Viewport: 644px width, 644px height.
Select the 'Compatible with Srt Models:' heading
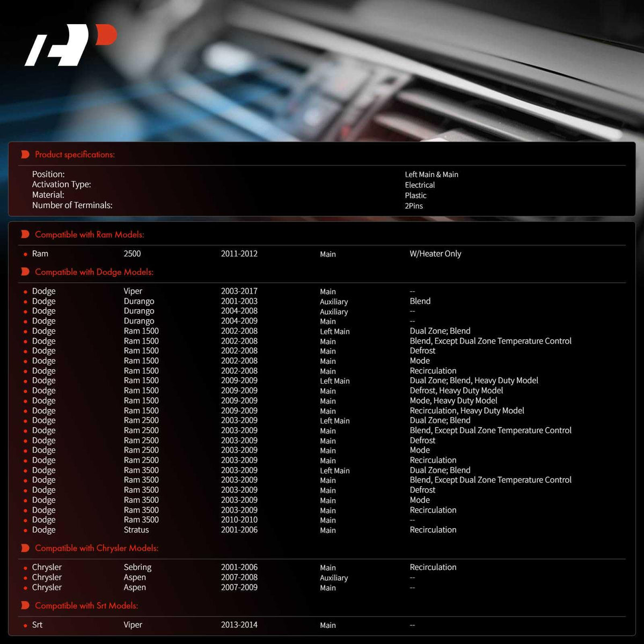pos(86,605)
